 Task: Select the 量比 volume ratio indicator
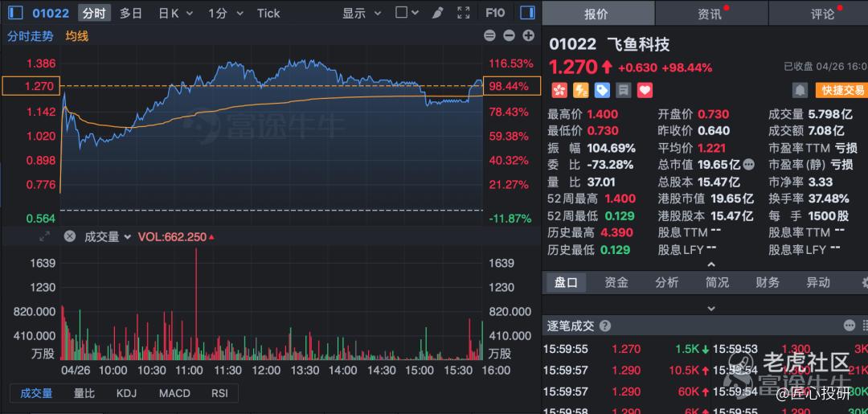84,394
